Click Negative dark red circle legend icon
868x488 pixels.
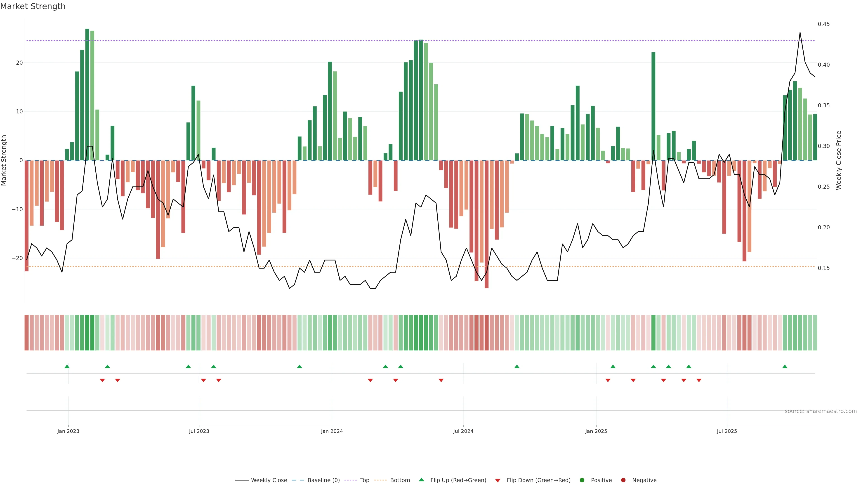[623, 480]
